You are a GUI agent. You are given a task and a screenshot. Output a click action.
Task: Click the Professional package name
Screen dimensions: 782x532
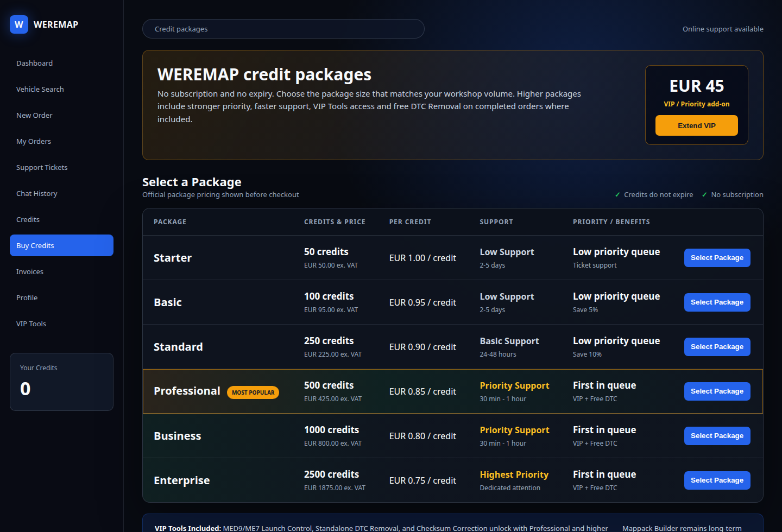pyautogui.click(x=187, y=391)
